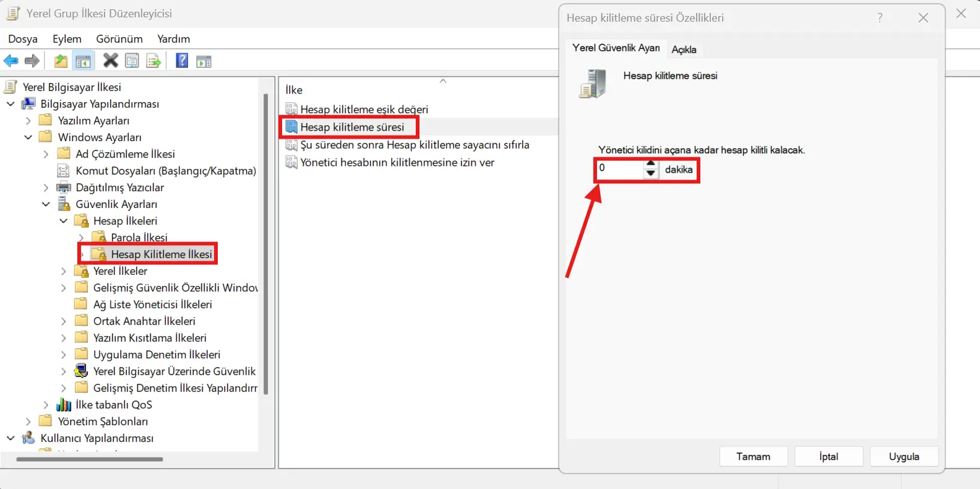980x489 pixels.
Task: Expand the Yerel İlkeler node
Action: 63,270
